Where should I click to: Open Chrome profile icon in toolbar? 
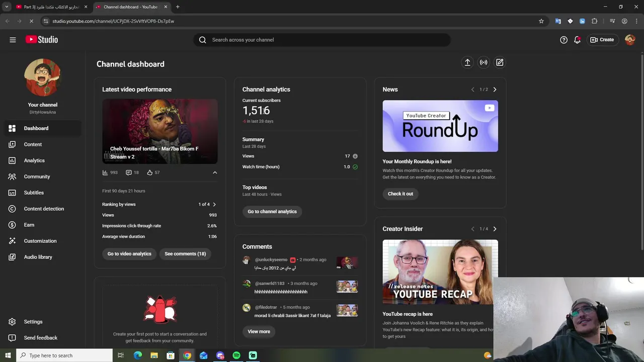(x=624, y=21)
